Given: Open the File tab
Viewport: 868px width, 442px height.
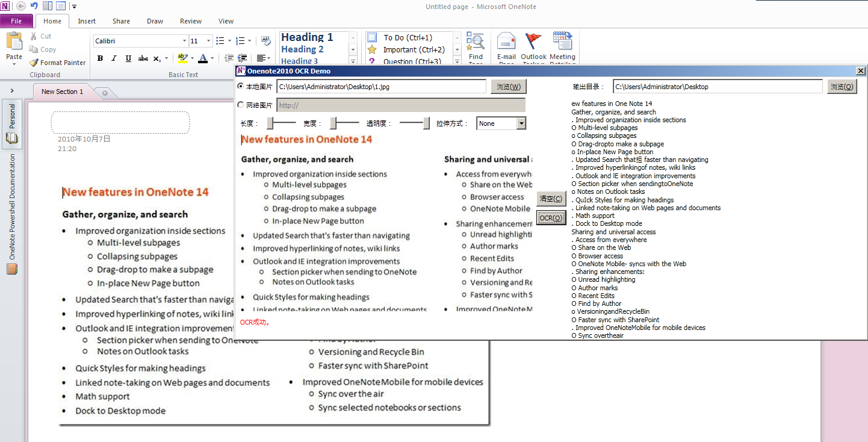Looking at the screenshot, I should point(16,21).
